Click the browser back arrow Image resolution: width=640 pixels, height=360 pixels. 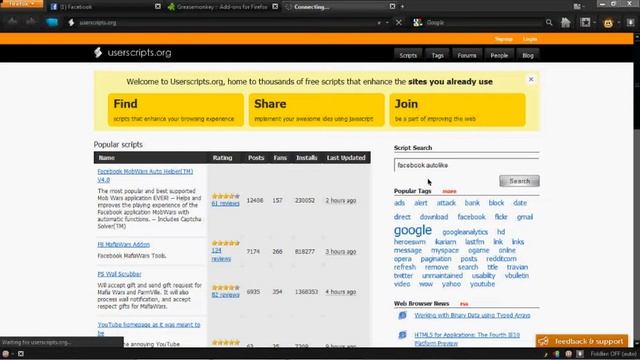(x=12, y=22)
